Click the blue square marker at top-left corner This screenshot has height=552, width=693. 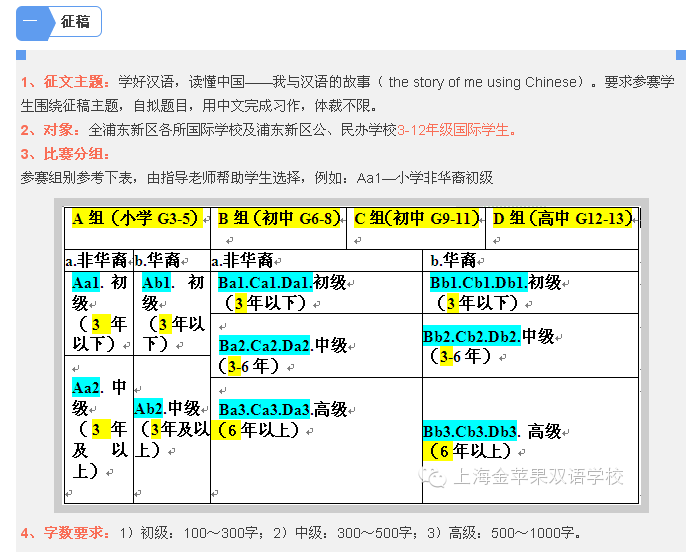(19, 53)
